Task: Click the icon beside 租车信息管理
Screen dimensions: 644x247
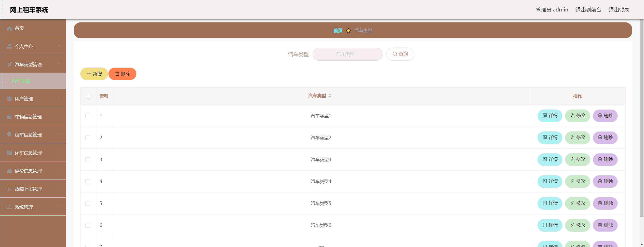Action: 9,135
